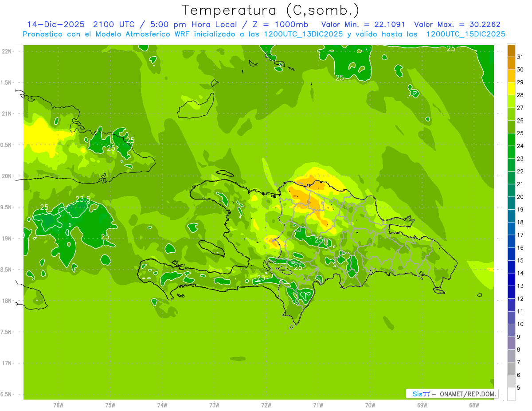Click the '70W' longitude axis label
The height and width of the screenshot is (411, 532).
370,405
